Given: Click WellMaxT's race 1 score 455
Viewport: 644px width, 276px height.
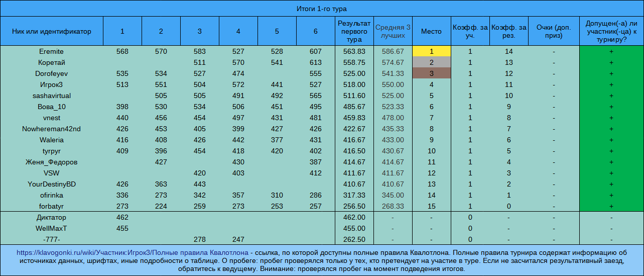Looking at the screenshot, I should point(122,229).
